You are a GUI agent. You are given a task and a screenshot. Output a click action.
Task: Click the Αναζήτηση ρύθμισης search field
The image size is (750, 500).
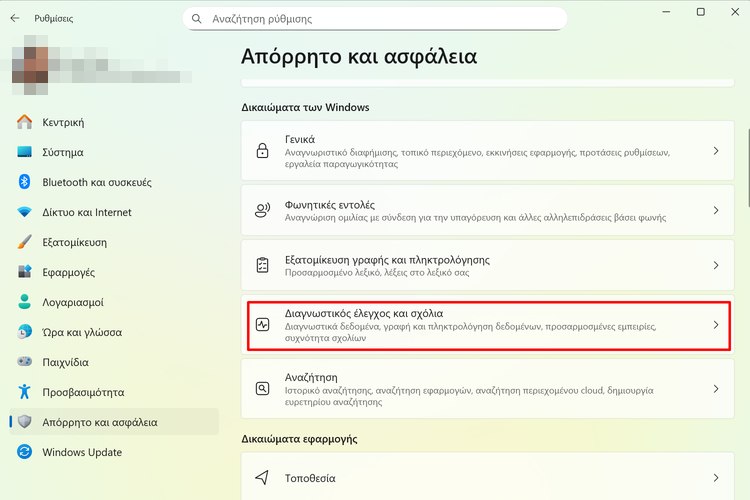[375, 19]
